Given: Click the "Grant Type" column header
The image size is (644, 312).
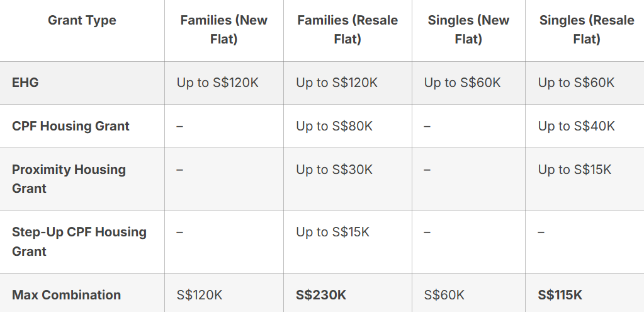Looking at the screenshot, I should (82, 20).
